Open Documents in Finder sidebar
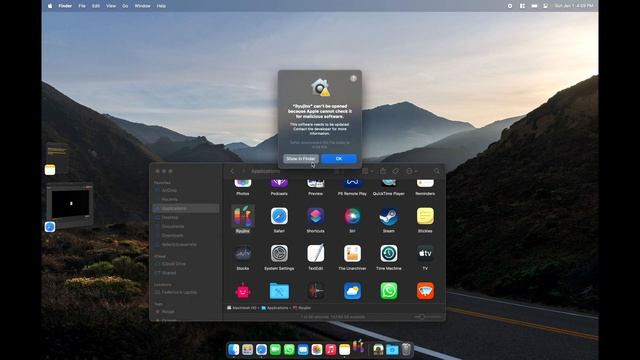 (173, 227)
